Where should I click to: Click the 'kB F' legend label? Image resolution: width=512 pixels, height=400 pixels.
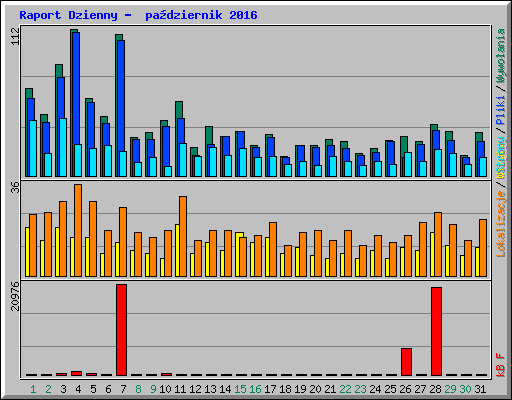[501, 365]
